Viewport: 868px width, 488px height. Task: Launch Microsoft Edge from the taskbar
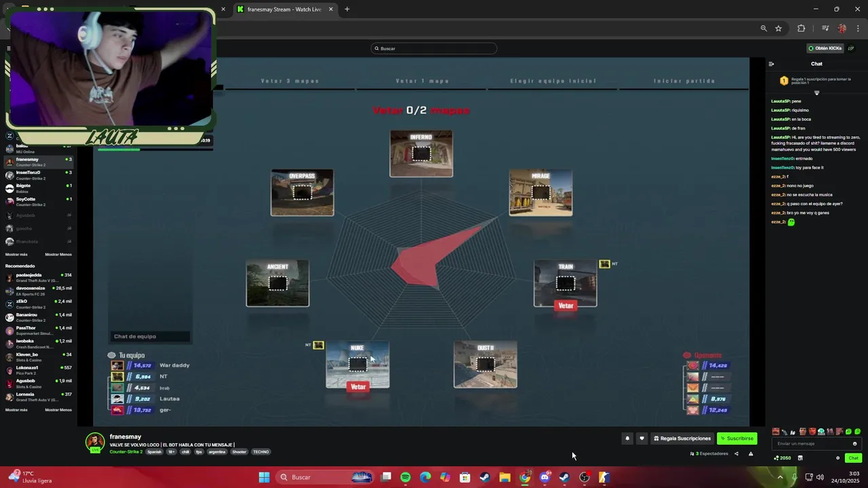[425, 477]
